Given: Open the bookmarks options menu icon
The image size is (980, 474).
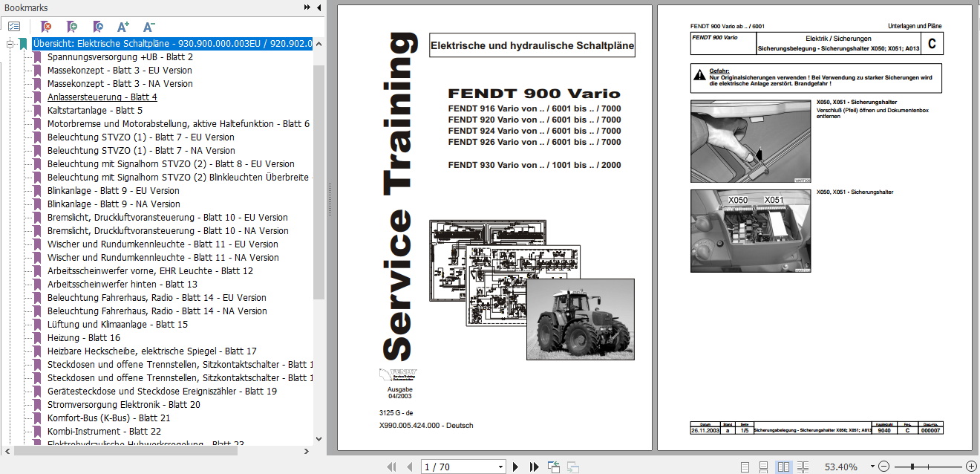Looking at the screenshot, I should (14, 26).
